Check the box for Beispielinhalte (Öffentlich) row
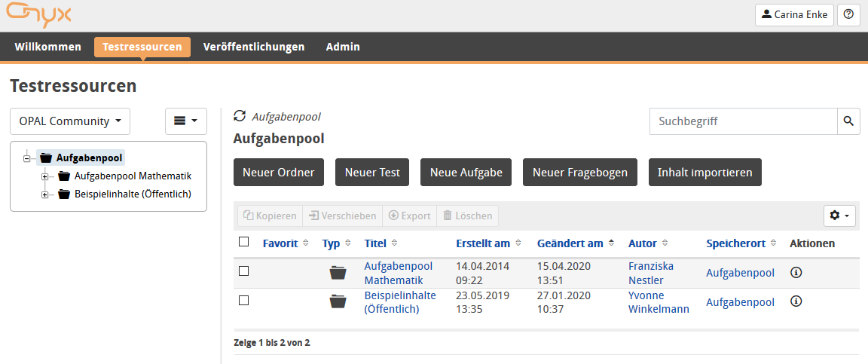This screenshot has height=364, width=868. [243, 300]
